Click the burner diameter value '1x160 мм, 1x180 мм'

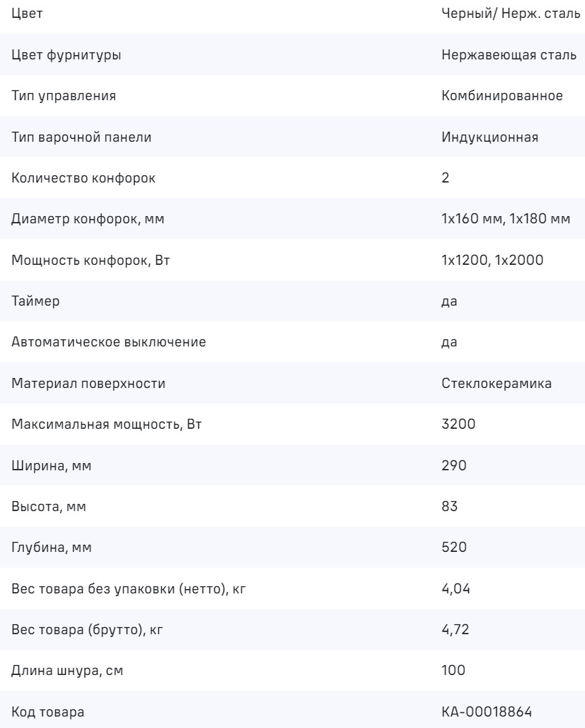click(x=506, y=219)
